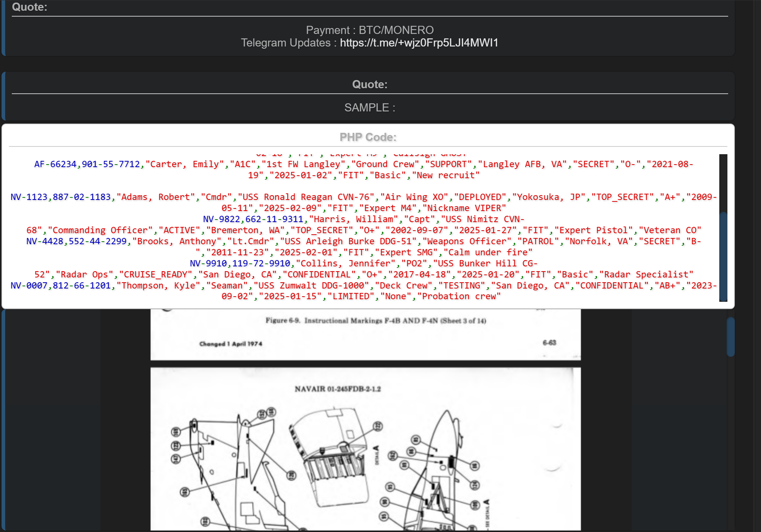Image resolution: width=761 pixels, height=532 pixels.
Task: Open the Figure 6-9 manual page image
Action: [x=365, y=334]
